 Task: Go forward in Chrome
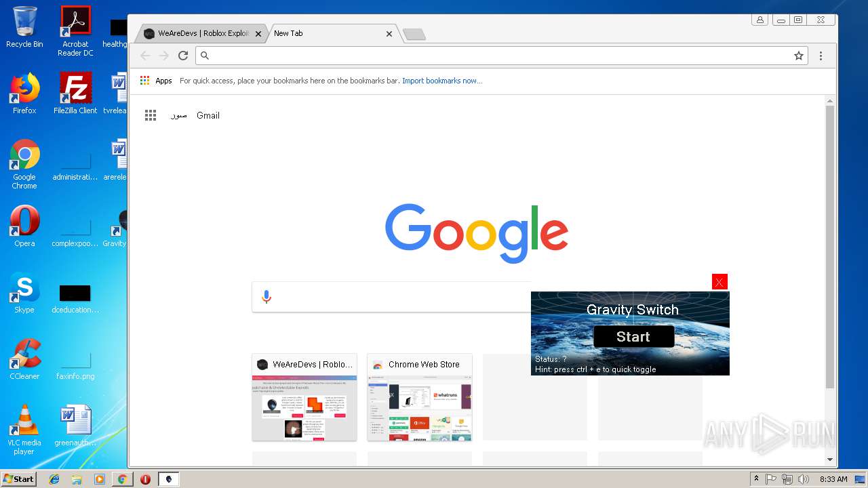(163, 56)
